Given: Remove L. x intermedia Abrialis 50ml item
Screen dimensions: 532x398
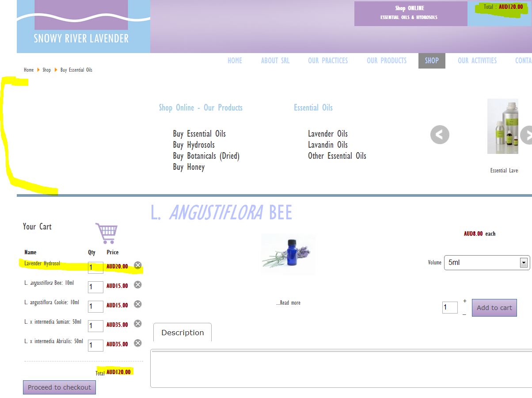Looking at the screenshot, I should 138,343.
